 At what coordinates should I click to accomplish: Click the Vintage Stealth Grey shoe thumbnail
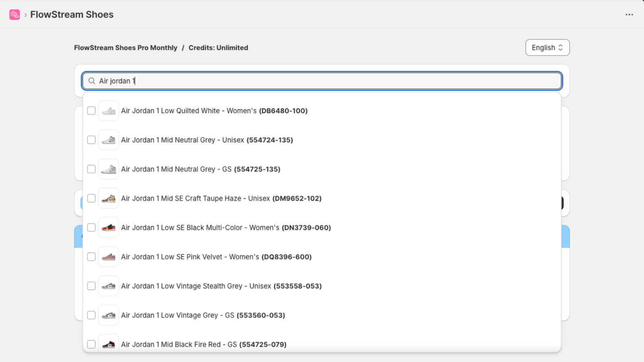109,286
